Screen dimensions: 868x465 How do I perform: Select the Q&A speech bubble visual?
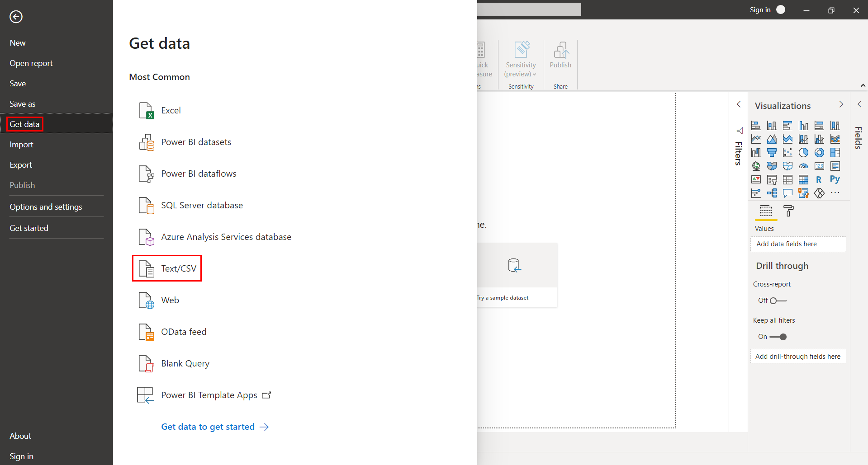tap(787, 193)
